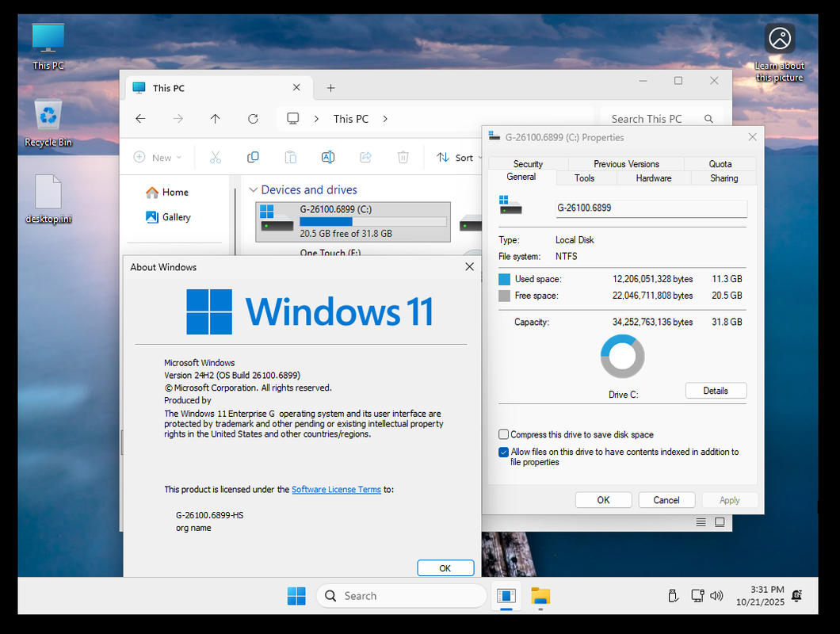Click the Details button in Properties

click(x=716, y=391)
